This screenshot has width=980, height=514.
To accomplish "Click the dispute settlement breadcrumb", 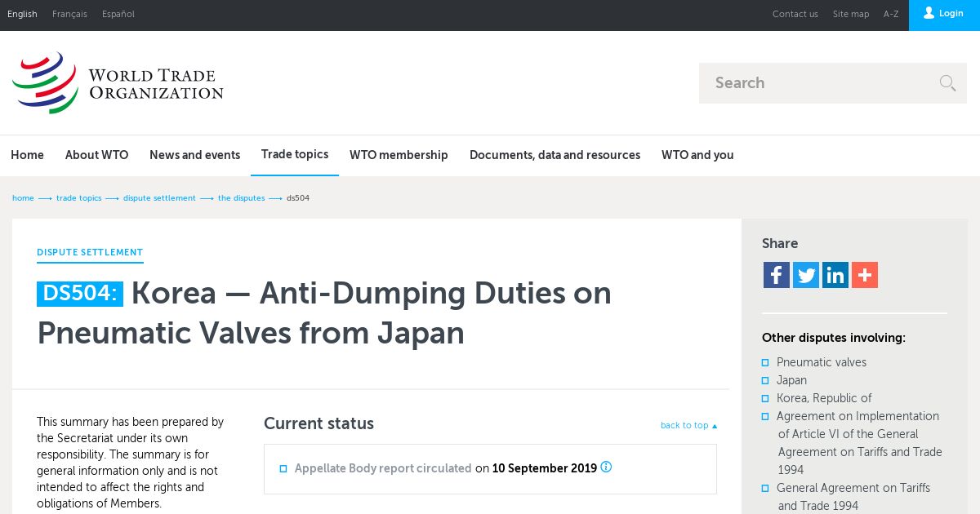I will click(159, 198).
